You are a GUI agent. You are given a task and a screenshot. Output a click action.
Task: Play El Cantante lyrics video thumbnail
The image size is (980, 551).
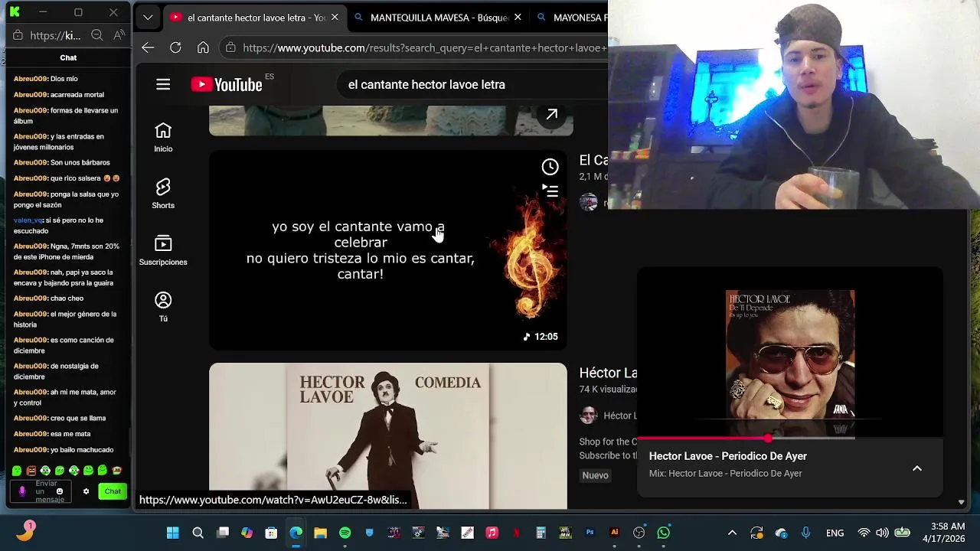click(388, 250)
